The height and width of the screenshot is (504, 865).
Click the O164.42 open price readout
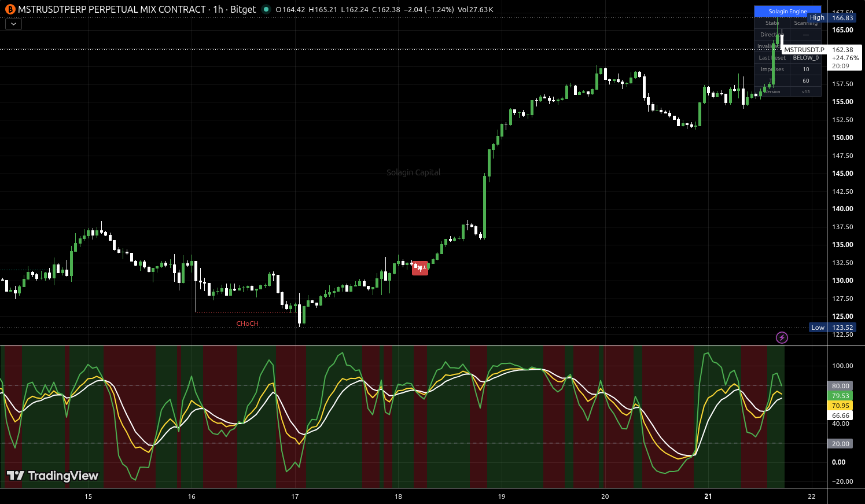(290, 10)
